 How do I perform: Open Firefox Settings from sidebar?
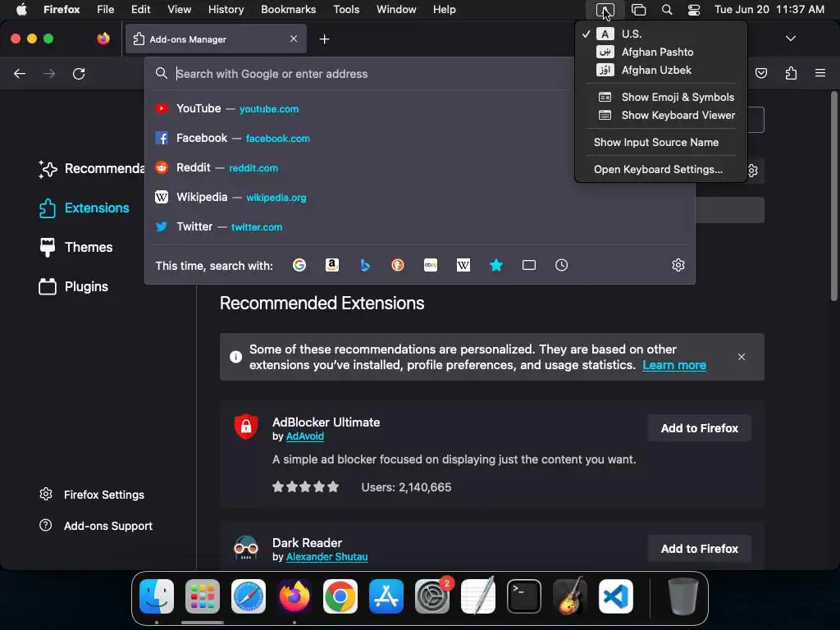coord(92,495)
